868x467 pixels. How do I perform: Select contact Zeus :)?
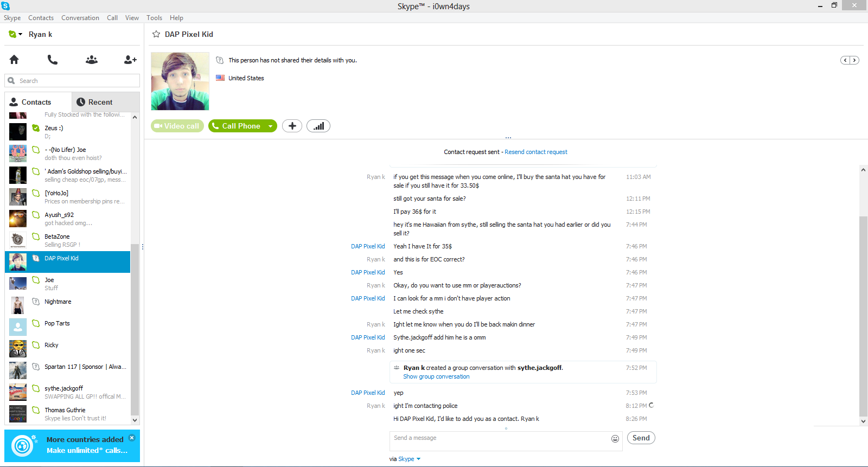(68, 132)
